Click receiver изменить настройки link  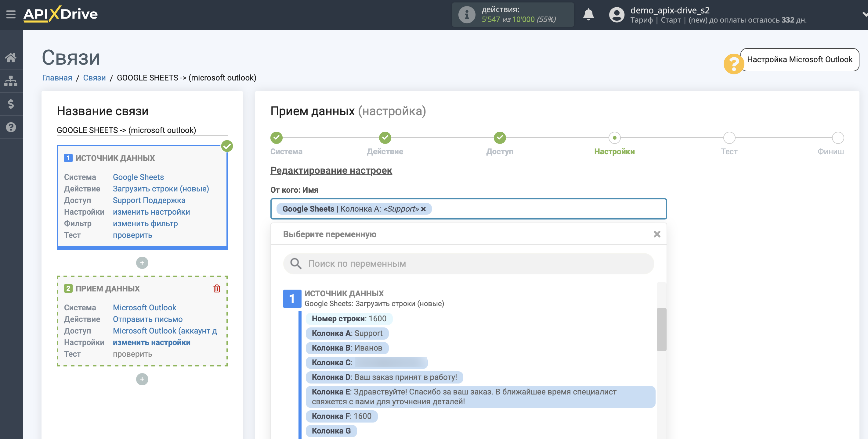tap(152, 342)
